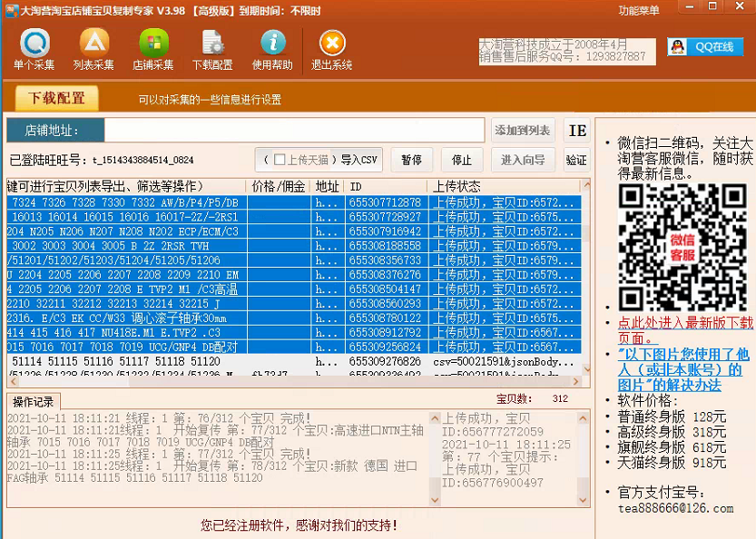Open the 使用帮助 help icon
Screen dimensions: 756x539
click(x=272, y=49)
